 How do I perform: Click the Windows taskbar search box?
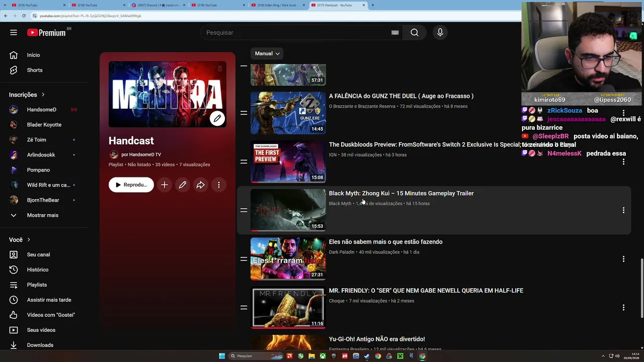pyautogui.click(x=257, y=356)
